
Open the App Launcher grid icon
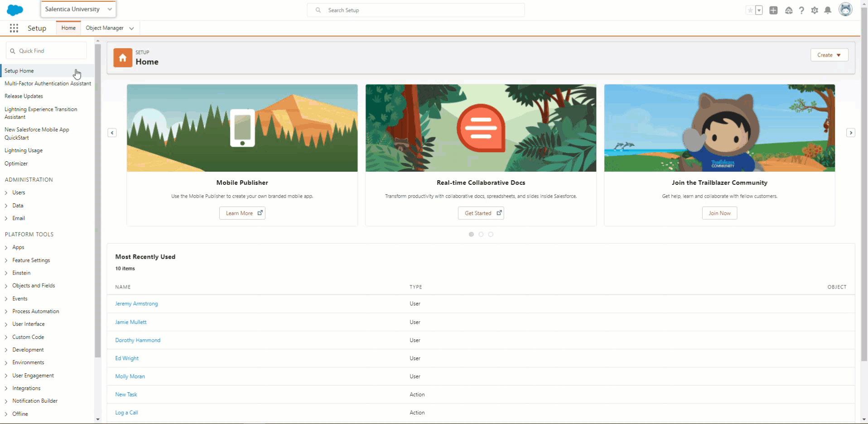[14, 28]
